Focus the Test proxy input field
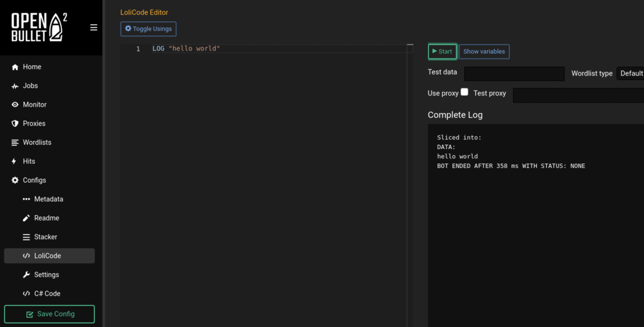Viewport: 644px width, 327px height. 579,95
